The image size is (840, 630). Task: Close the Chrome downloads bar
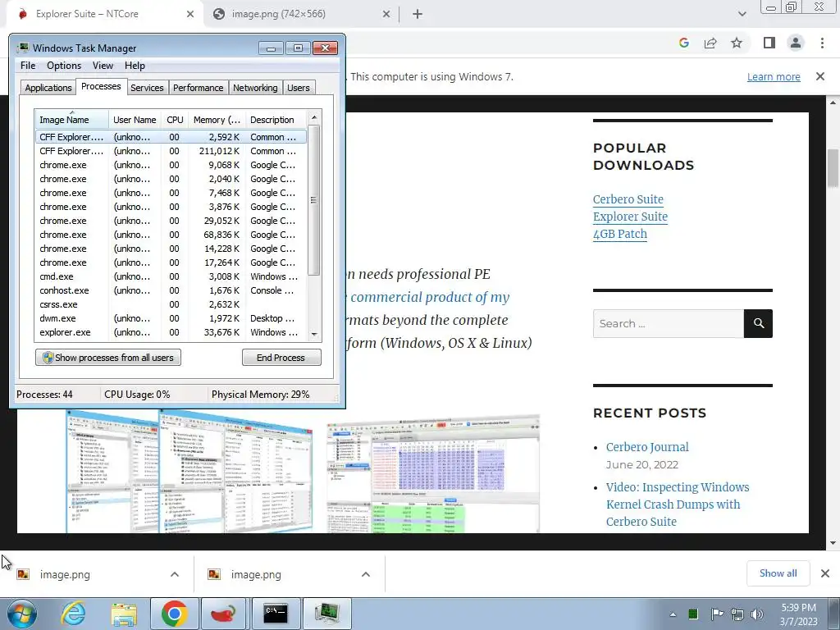point(825,573)
